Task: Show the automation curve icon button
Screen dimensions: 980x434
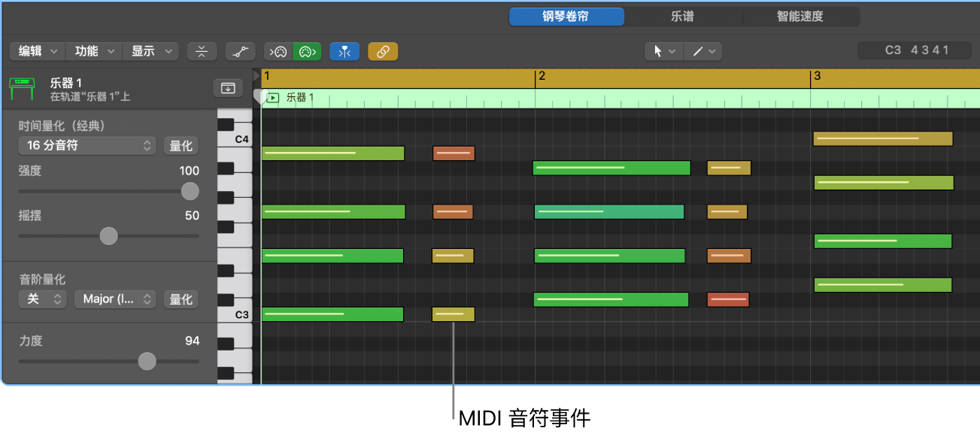Action: (x=241, y=51)
